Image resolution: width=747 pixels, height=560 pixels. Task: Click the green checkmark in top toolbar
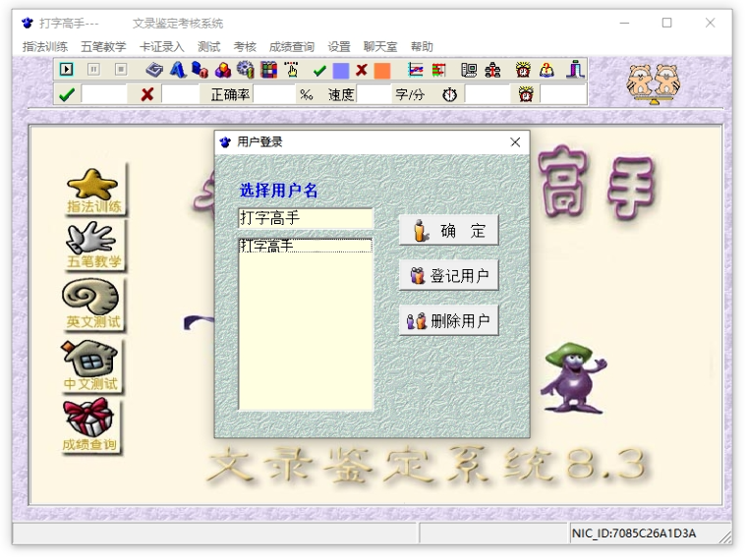(x=319, y=71)
